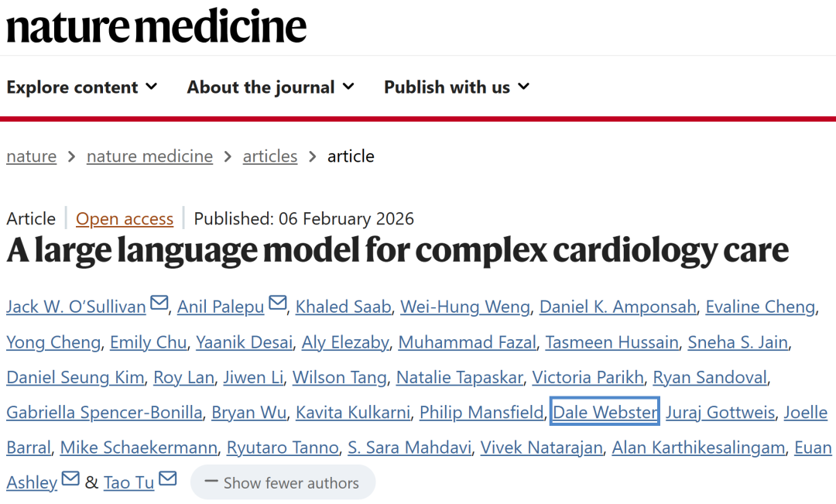The height and width of the screenshot is (504, 836).
Task: Open Gabriella Spencer-Bonilla author link
Action: coord(104,413)
